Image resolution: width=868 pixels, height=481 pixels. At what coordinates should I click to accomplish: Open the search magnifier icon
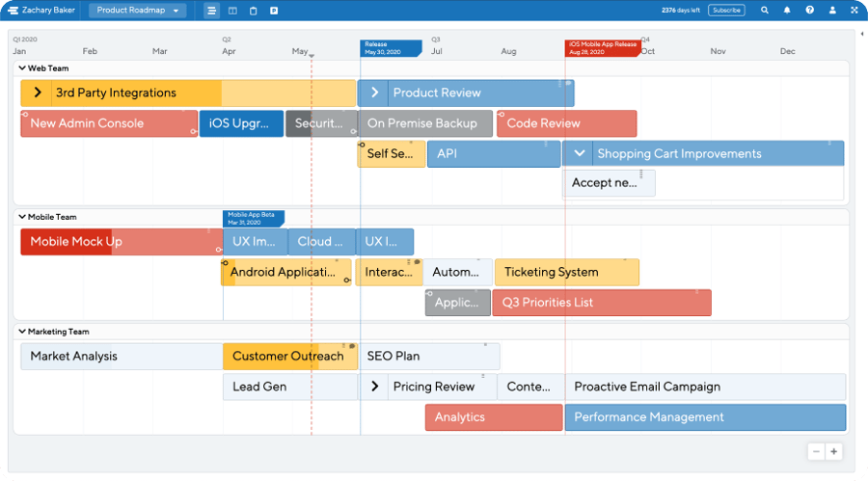click(x=765, y=10)
